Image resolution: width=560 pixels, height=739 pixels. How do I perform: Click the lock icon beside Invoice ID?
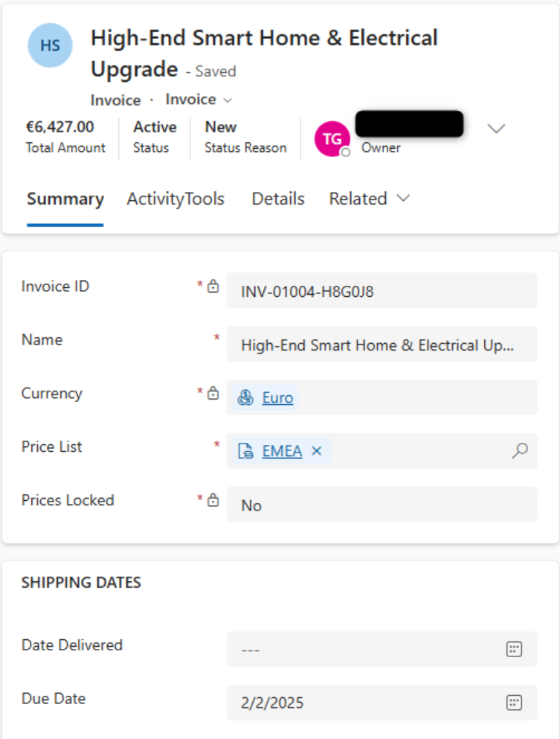213,286
